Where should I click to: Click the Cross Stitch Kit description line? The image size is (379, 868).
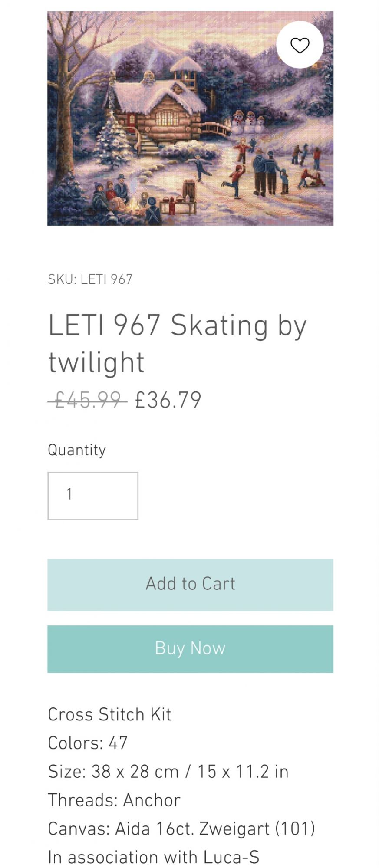tap(109, 714)
